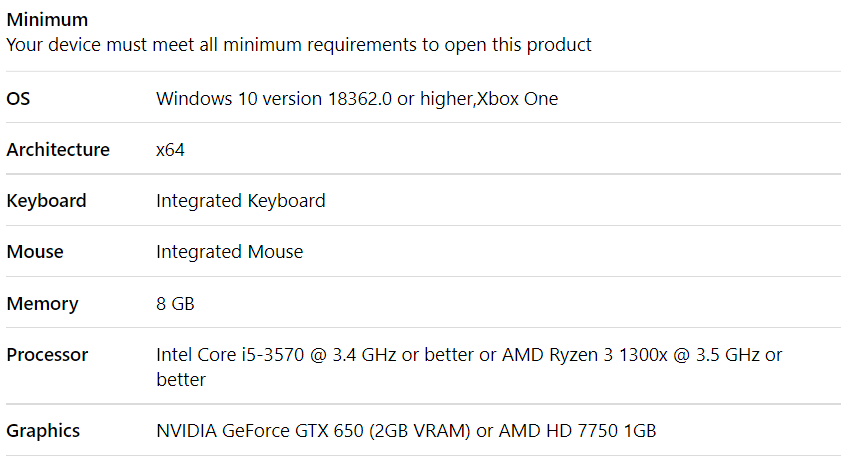
Task: Click the Windows 10 version 18362.0 text
Action: coord(274,99)
